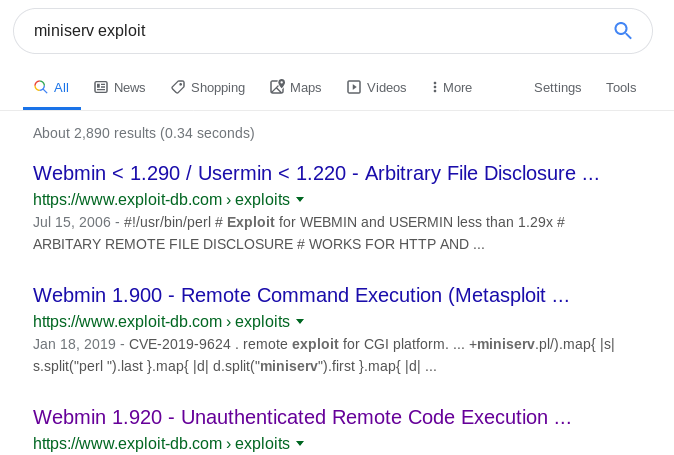Click the 'About 2,890 results' text
This screenshot has width=674, height=455.
(144, 133)
